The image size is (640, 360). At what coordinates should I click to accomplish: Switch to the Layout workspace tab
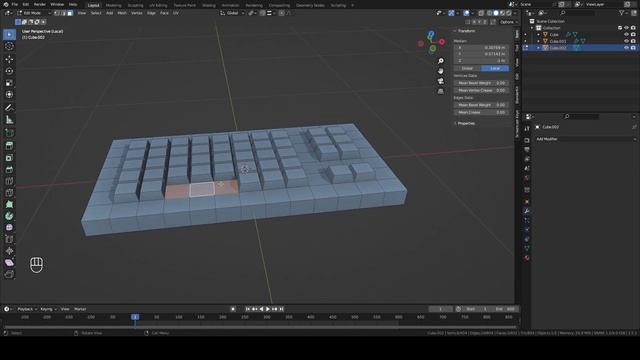coord(94,5)
